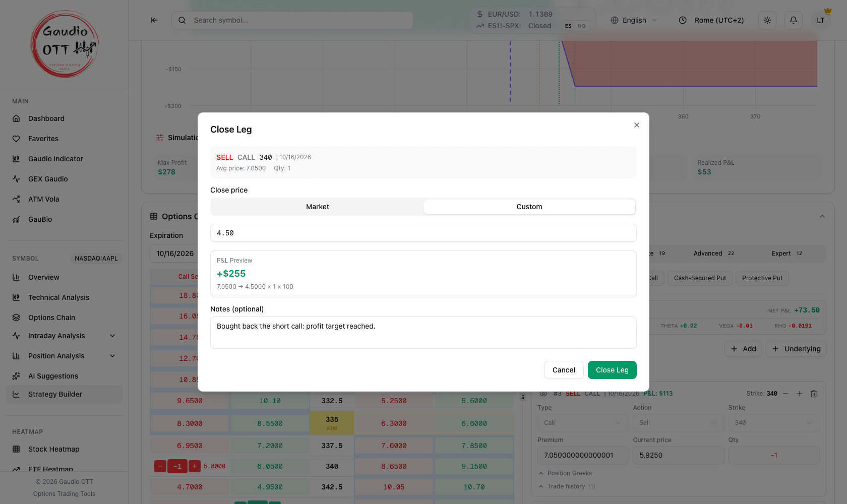The image size is (847, 504).
Task: Collapse the options panel chevron
Action: pyautogui.click(x=822, y=216)
